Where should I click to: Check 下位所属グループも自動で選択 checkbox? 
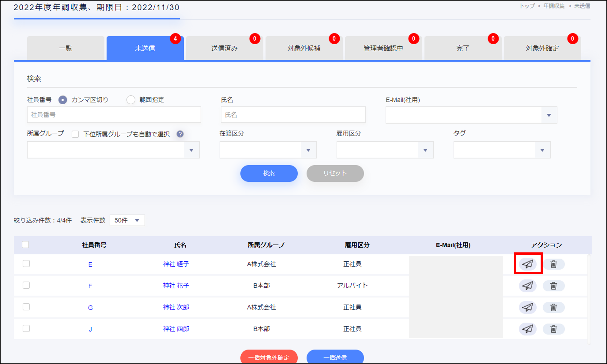[x=75, y=134]
